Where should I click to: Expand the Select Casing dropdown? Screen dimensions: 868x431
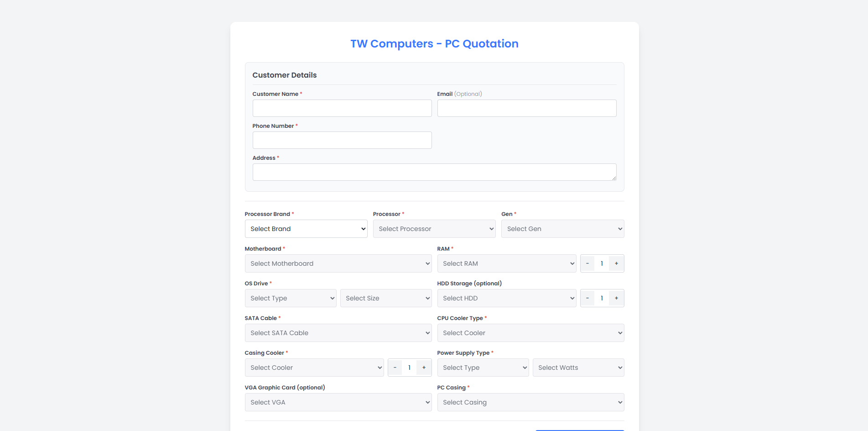point(530,402)
